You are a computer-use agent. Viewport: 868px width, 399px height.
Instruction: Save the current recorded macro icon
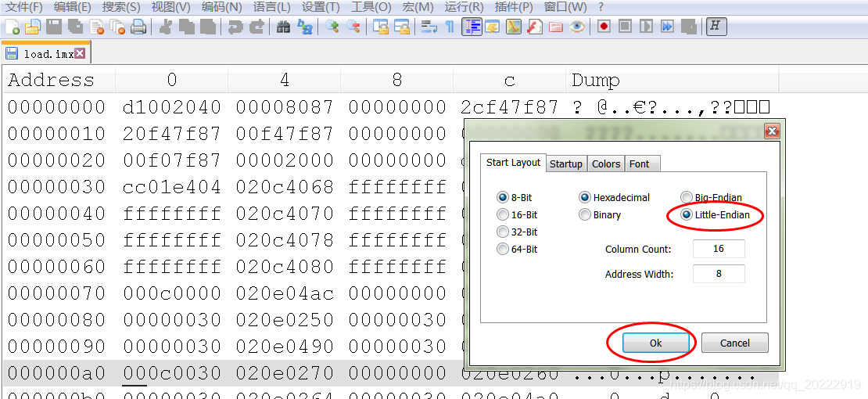(688, 27)
